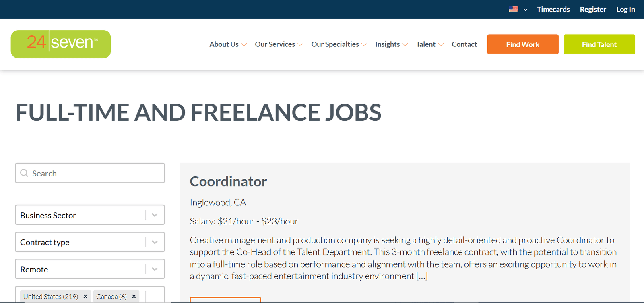
Task: Open the About Us menu
Action: point(228,44)
